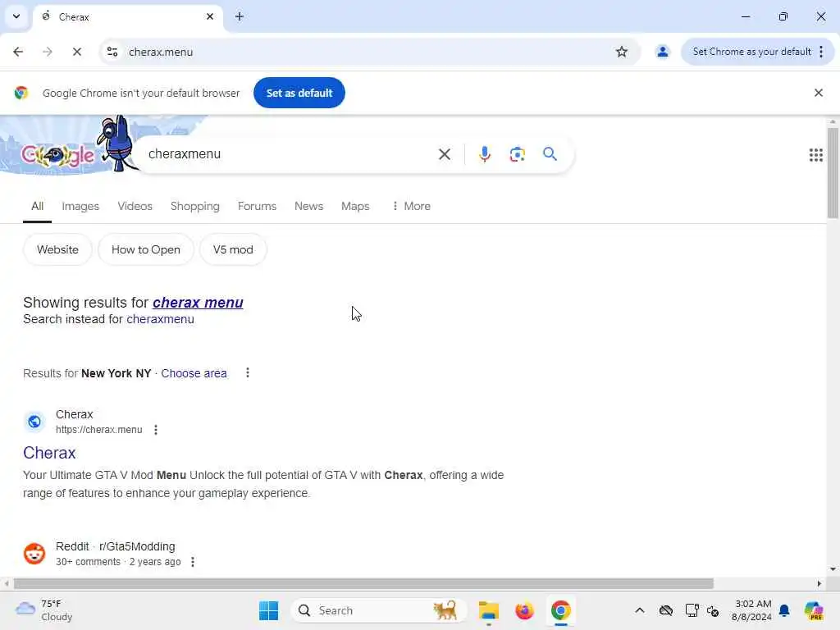Open the Cherax result title link
The width and height of the screenshot is (840, 630).
49,453
